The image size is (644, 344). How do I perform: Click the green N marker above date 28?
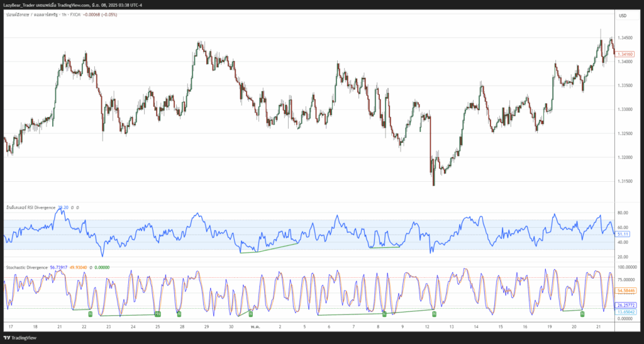point(179,313)
